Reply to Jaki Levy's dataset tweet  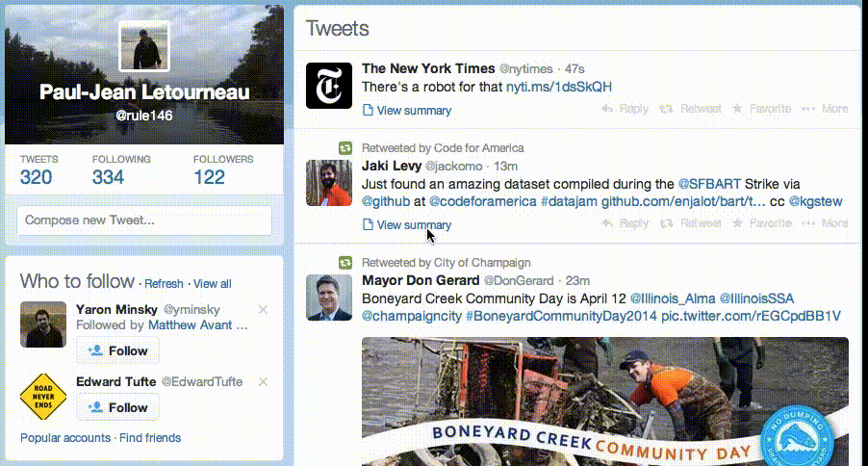[625, 223]
